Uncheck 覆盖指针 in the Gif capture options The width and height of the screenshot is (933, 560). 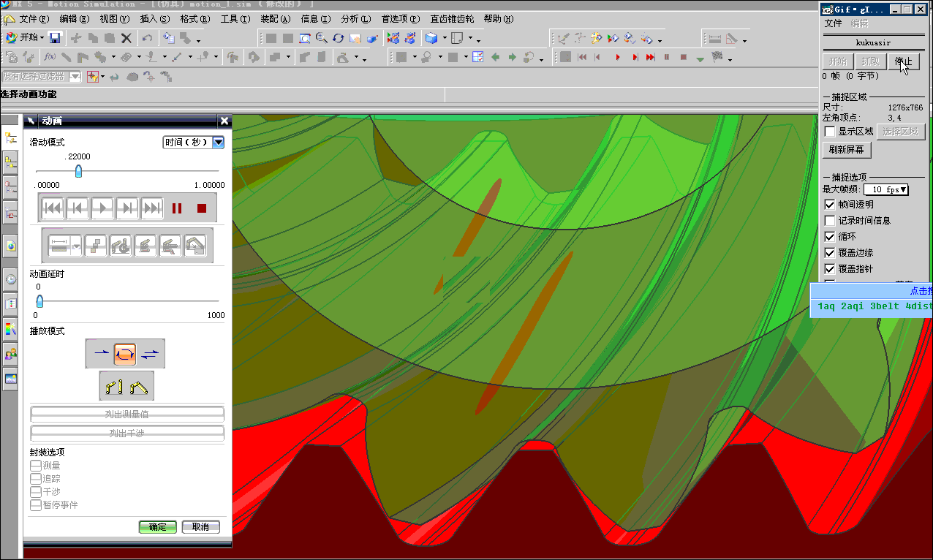830,269
